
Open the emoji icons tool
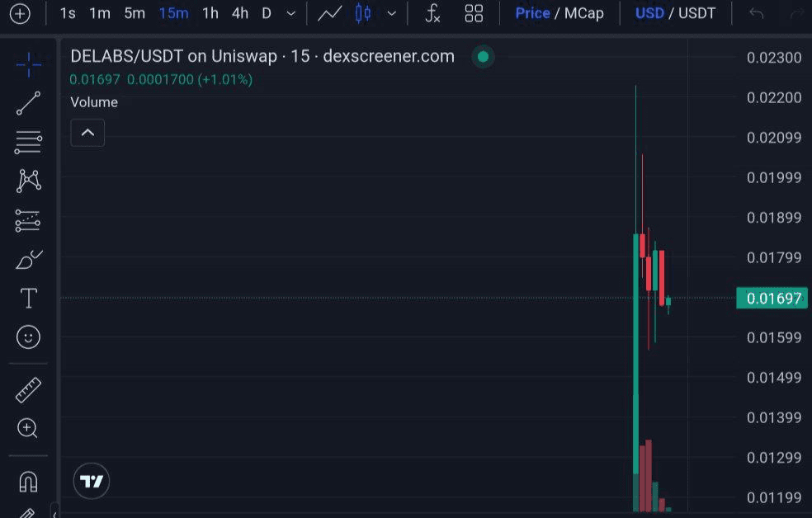point(29,337)
